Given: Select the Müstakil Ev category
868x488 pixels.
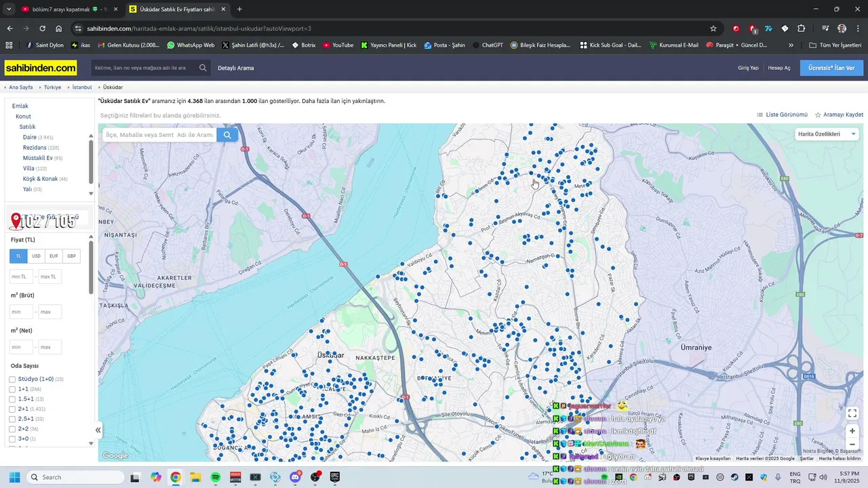Looking at the screenshot, I should [x=38, y=158].
